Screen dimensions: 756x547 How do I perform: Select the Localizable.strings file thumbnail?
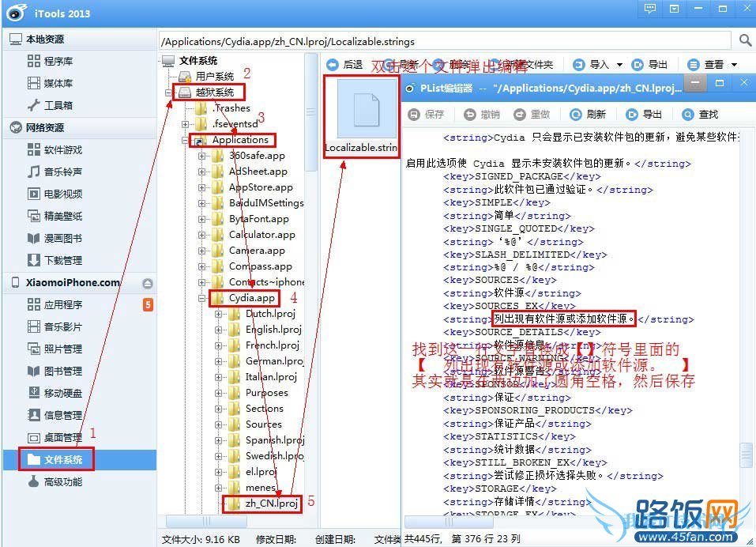(361, 117)
